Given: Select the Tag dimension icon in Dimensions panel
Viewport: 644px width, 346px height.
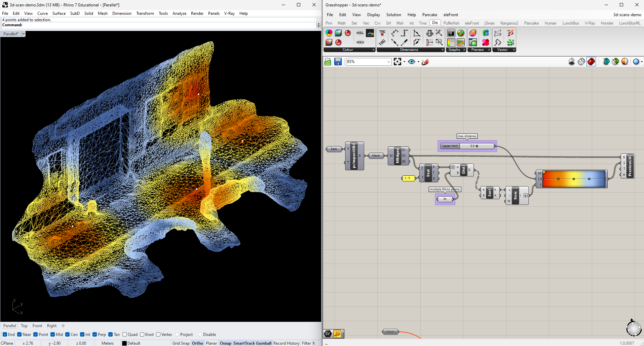Looking at the screenshot, I should pos(382,33).
